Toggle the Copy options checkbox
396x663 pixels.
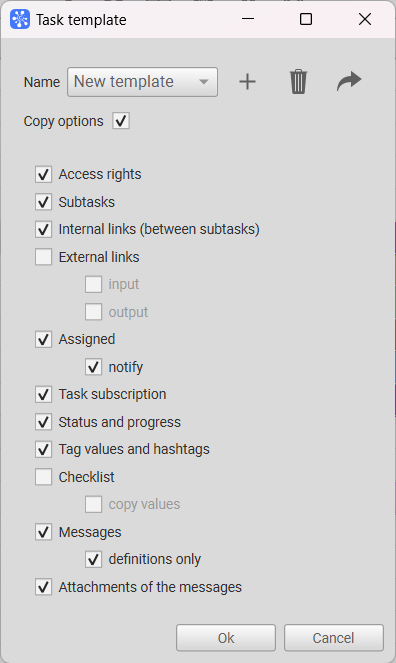pos(121,121)
